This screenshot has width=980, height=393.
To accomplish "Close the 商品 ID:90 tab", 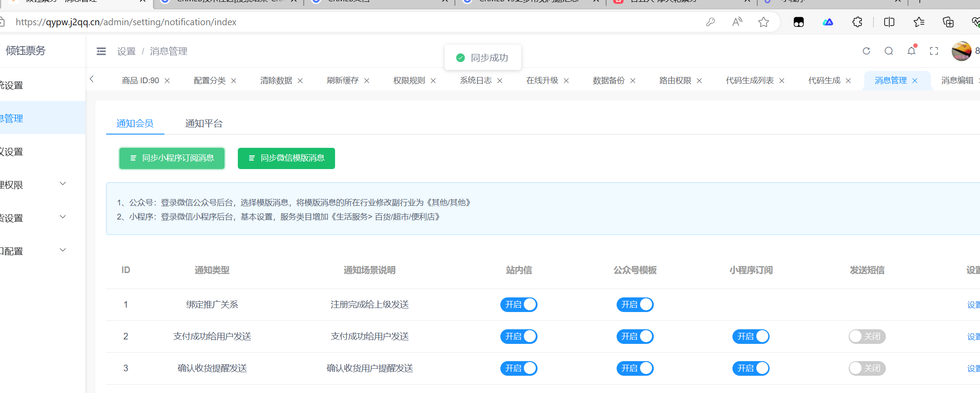I will (x=167, y=81).
